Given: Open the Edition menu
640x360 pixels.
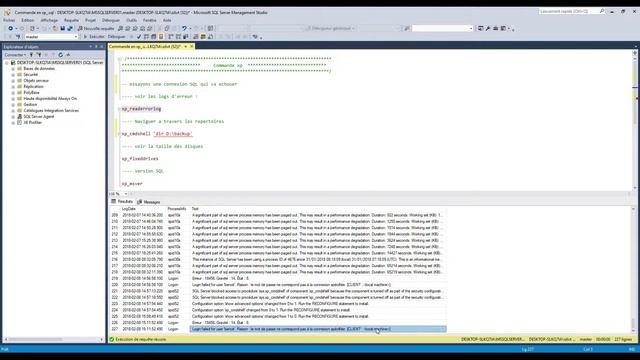Looking at the screenshot, I should tap(28, 20).
